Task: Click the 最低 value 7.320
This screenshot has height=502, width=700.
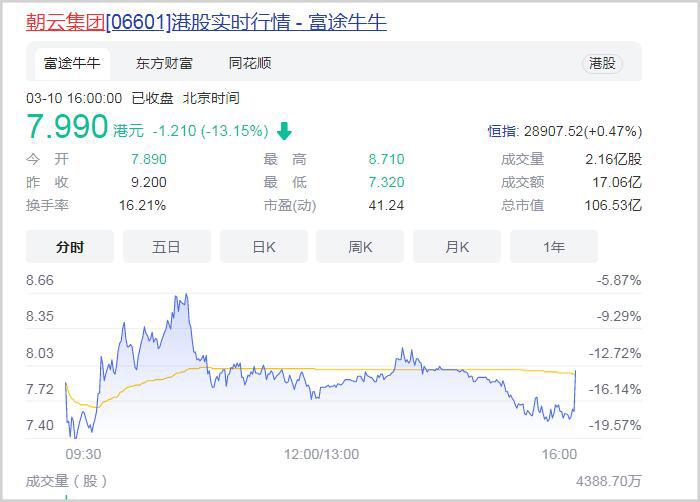Action: pyautogui.click(x=386, y=182)
